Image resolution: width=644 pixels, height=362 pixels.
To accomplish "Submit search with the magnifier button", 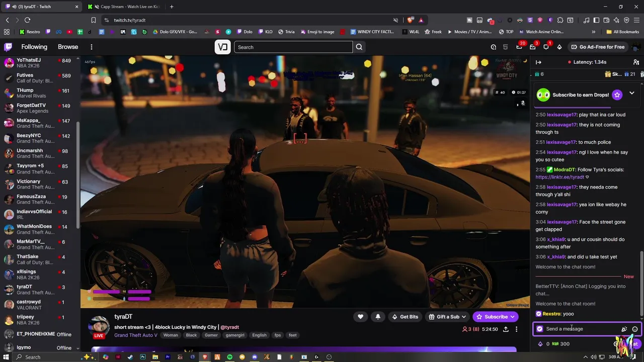I will [359, 47].
